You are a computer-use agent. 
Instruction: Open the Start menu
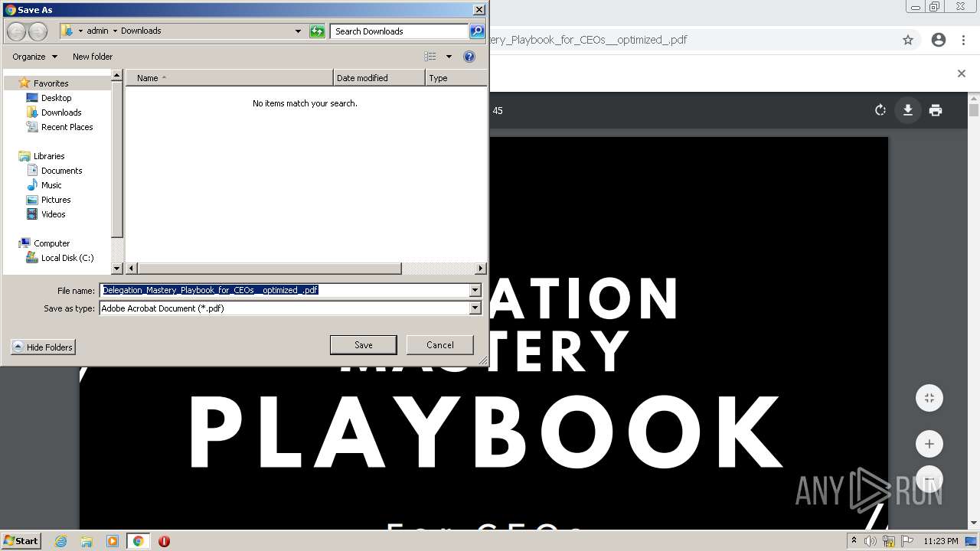pyautogui.click(x=21, y=540)
